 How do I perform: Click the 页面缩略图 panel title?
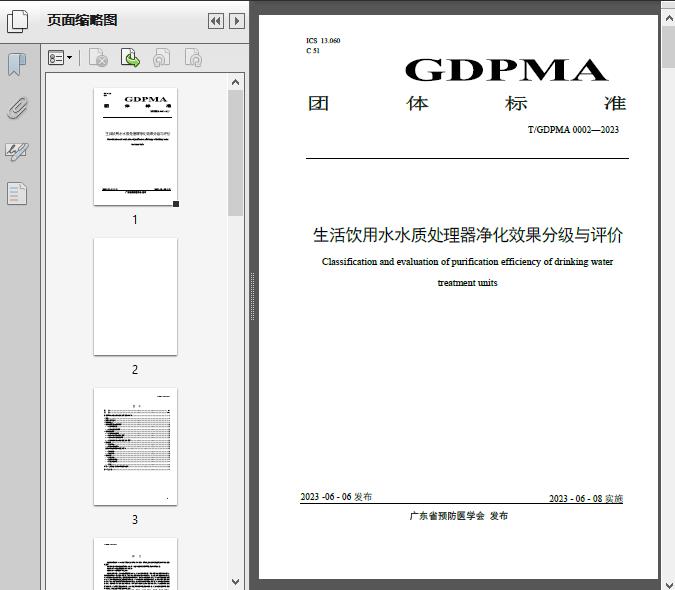(82, 20)
